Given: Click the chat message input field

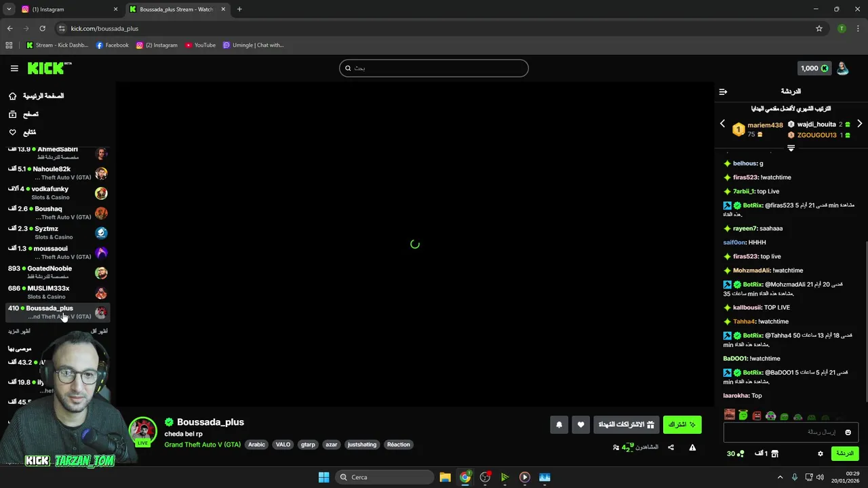Looking at the screenshot, I should (x=791, y=432).
